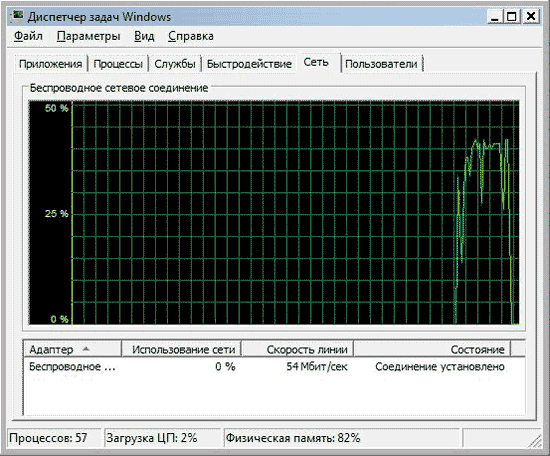Sort by Использование сети column header
Screen dimensions: 550x456
click(x=182, y=349)
